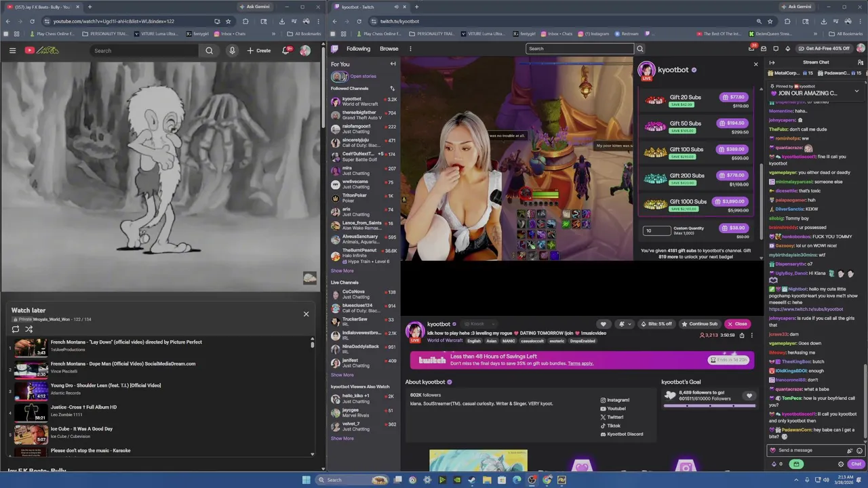Image resolution: width=868 pixels, height=488 pixels.
Task: Click Twitch Get Bits diamond icon
Action: (x=787, y=49)
